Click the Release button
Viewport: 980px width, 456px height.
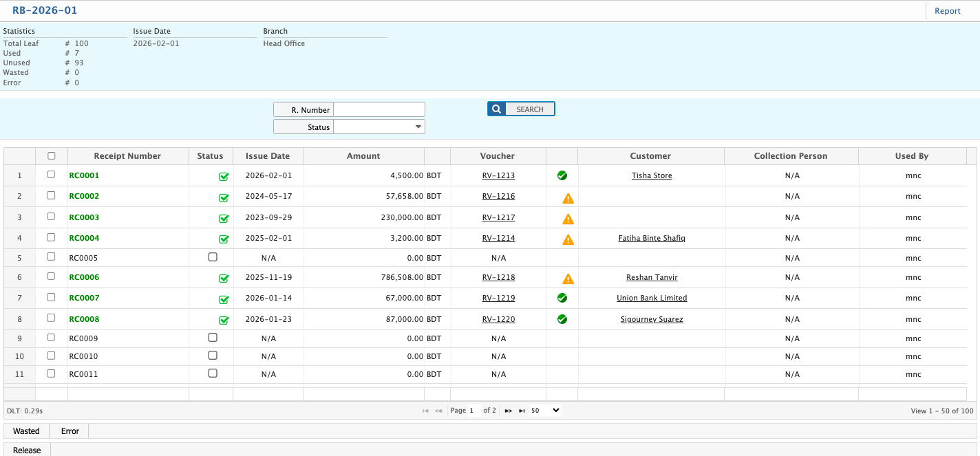click(27, 450)
